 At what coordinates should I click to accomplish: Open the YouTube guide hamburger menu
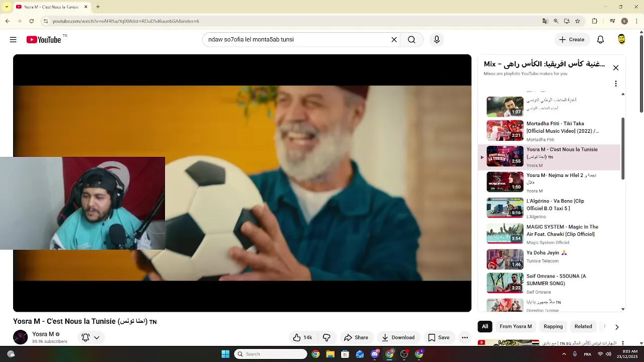[x=13, y=40]
